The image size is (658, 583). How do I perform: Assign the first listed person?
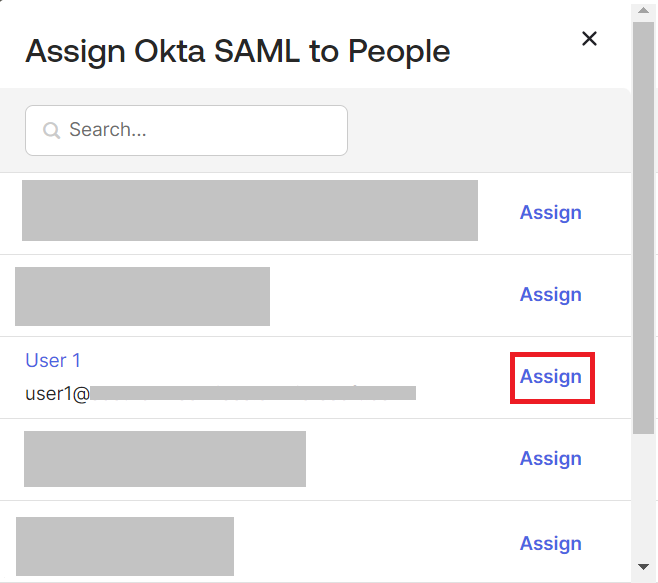tap(550, 213)
